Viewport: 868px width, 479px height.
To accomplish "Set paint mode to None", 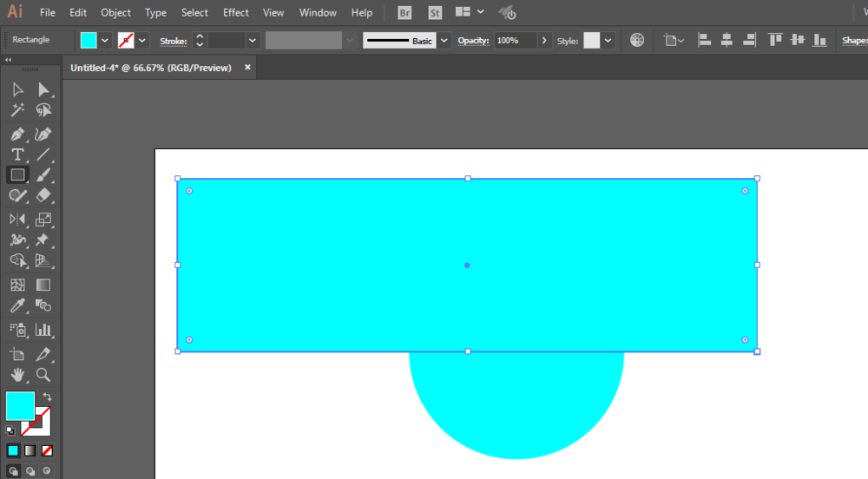I will point(47,450).
